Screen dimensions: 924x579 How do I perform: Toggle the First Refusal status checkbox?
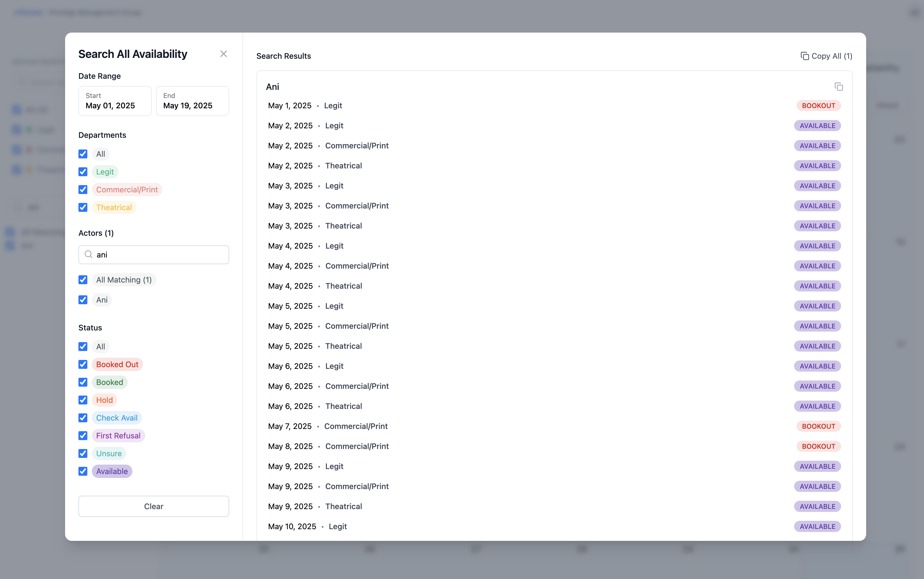pyautogui.click(x=83, y=435)
